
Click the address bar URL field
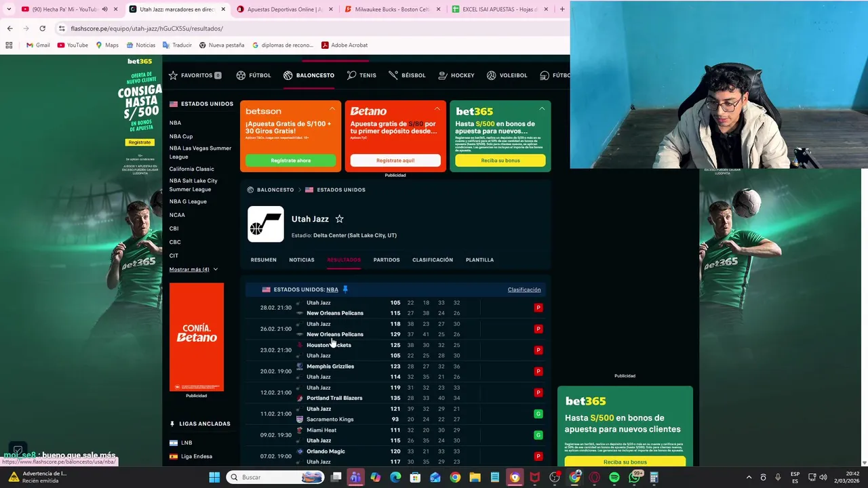point(312,28)
